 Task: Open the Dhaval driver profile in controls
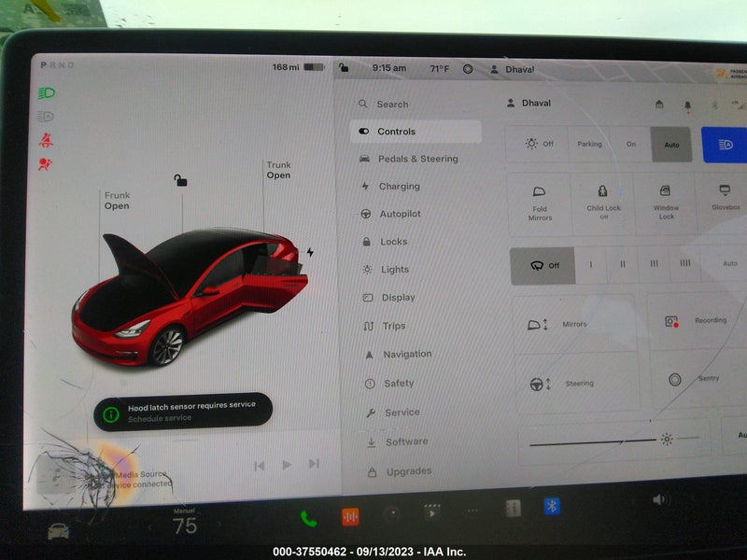tap(529, 103)
